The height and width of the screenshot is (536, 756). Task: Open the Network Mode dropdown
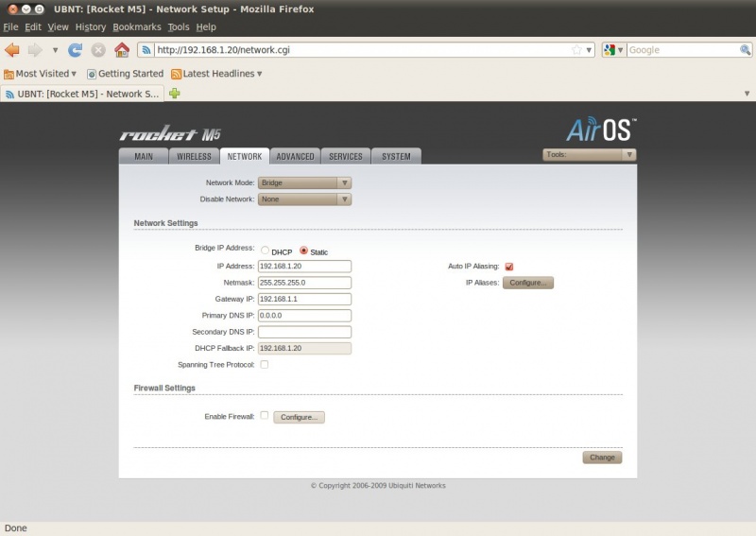click(304, 182)
